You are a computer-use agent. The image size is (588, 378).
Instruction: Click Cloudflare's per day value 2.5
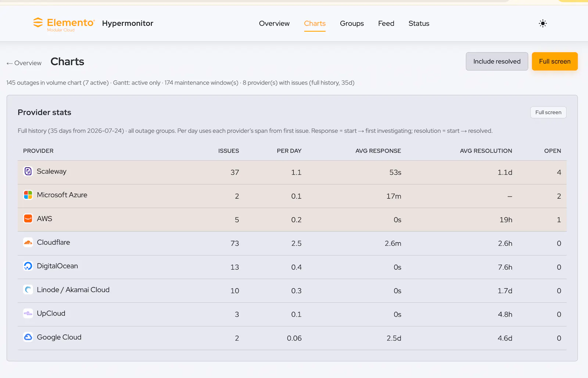(x=297, y=243)
